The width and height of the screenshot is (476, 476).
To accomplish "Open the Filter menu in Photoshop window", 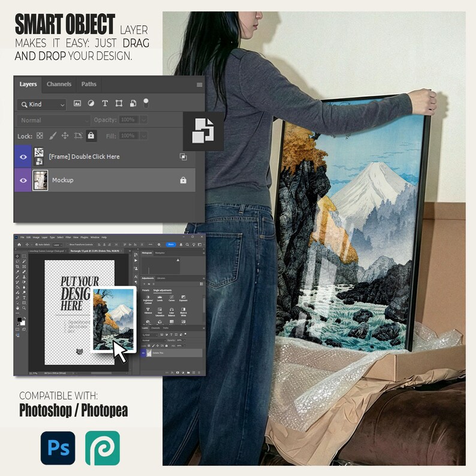I will pos(68,237).
